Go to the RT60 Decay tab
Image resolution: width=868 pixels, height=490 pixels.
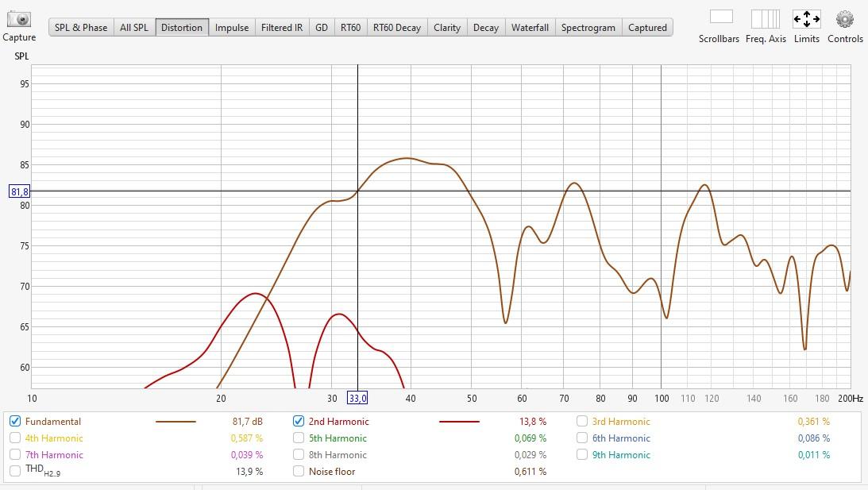[396, 27]
